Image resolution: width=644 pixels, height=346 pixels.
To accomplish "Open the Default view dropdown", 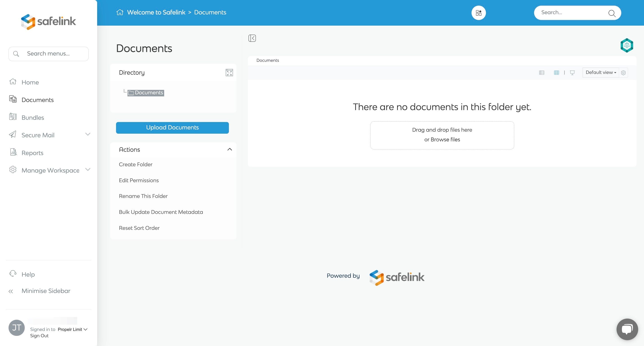I will (x=601, y=72).
